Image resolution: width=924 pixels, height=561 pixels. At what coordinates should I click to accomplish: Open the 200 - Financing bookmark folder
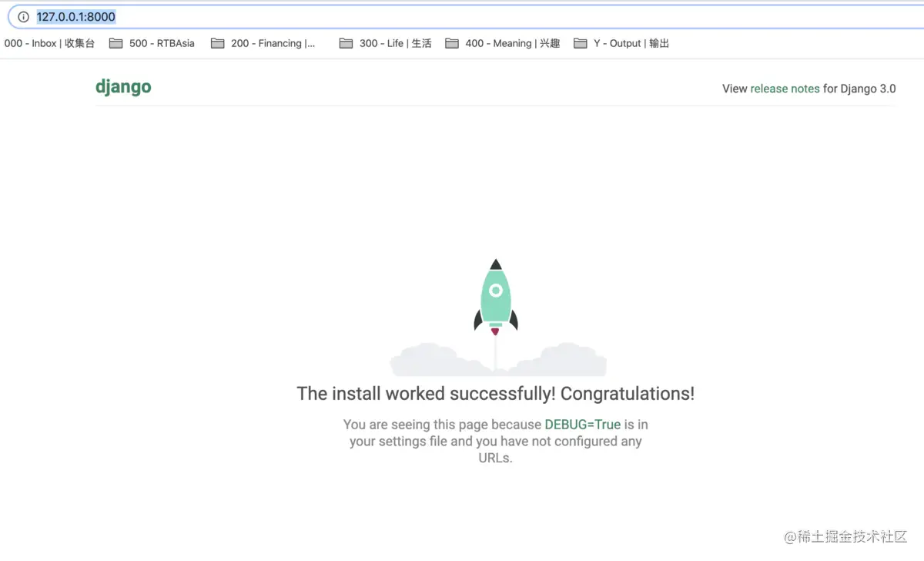click(263, 44)
